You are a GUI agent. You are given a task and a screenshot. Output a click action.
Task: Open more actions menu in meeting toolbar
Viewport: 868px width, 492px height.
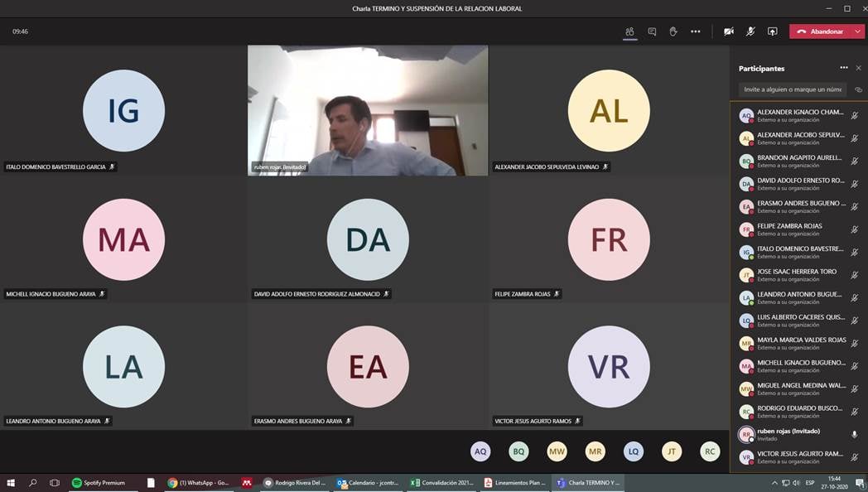click(695, 31)
